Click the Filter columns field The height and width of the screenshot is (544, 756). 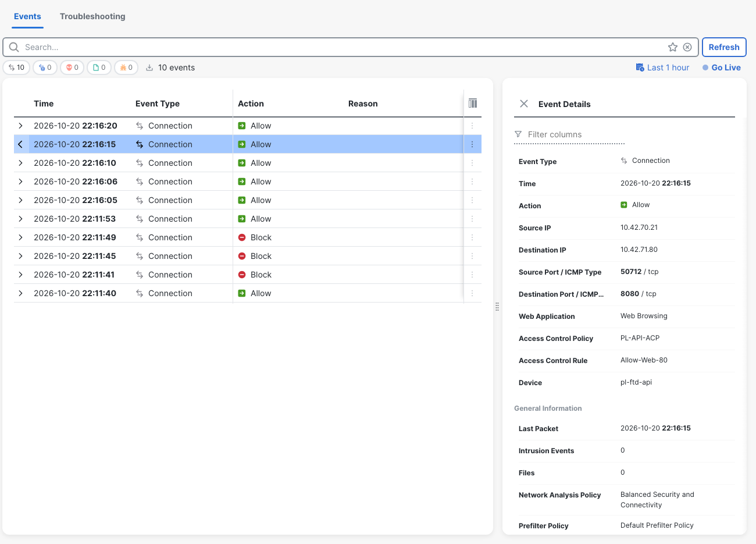tap(569, 134)
